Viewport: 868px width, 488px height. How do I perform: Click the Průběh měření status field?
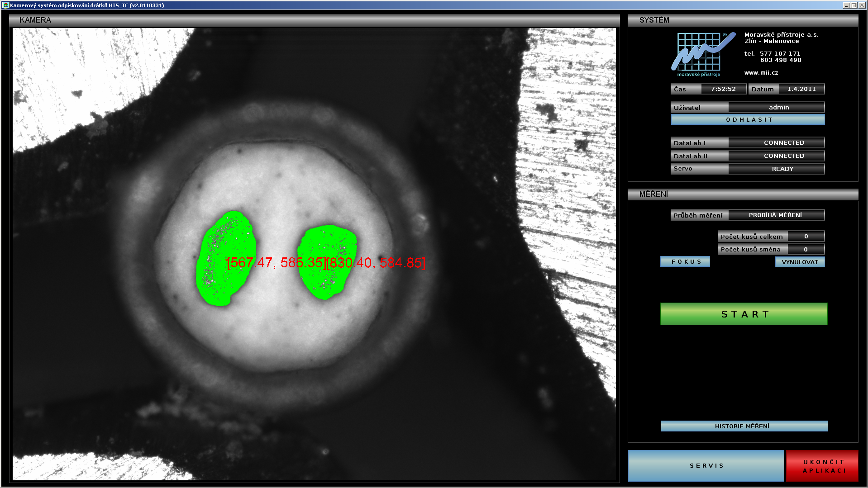point(775,215)
